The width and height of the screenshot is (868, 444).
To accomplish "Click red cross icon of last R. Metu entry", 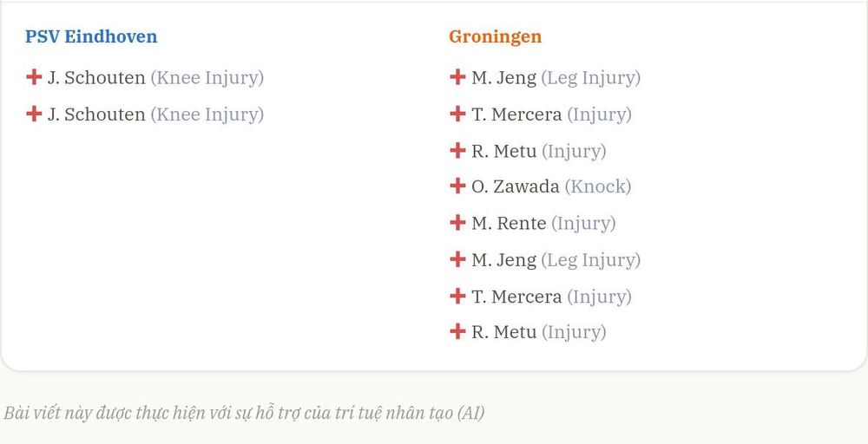I will coord(457,331).
